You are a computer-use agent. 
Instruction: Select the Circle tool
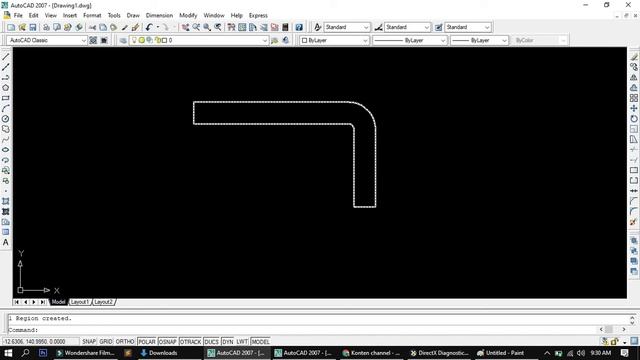click(x=6, y=119)
